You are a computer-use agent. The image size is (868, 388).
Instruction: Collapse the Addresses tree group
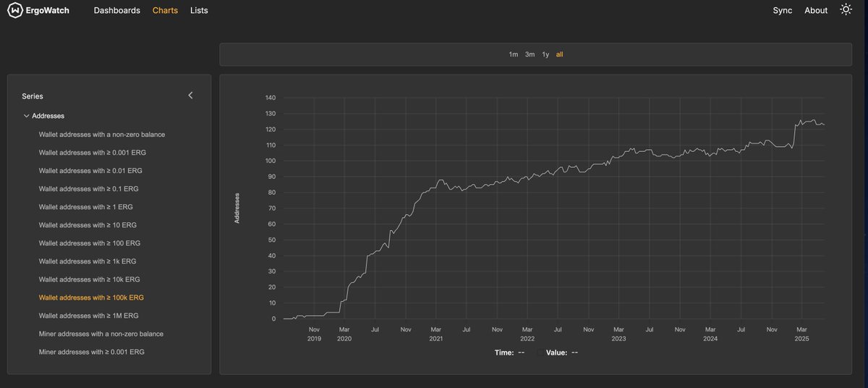(x=26, y=116)
